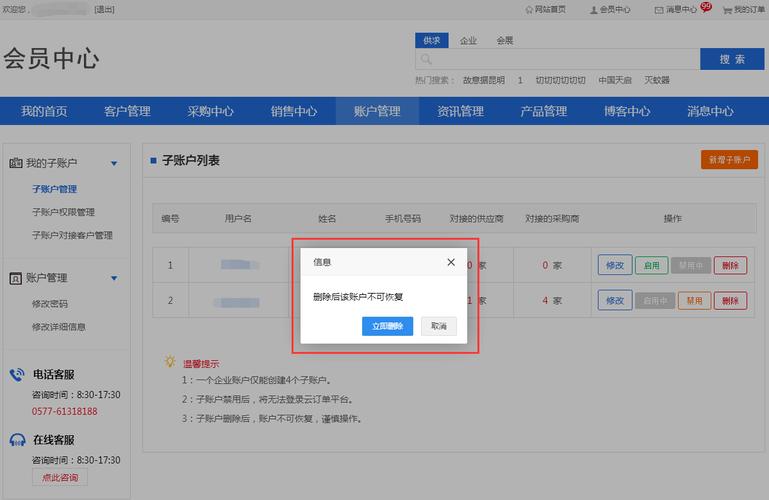Click the 网站首页 home icon link
Viewport: 769px width, 500px height.
point(529,9)
